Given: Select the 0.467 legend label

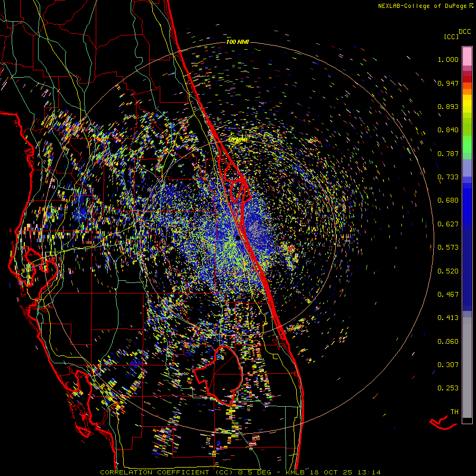Looking at the screenshot, I should pyautogui.click(x=448, y=295).
